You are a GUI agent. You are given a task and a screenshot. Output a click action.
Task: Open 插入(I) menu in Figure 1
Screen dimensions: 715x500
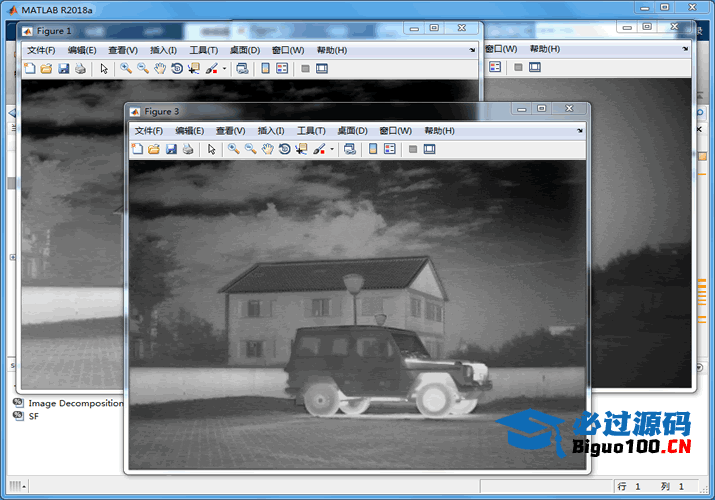[163, 50]
